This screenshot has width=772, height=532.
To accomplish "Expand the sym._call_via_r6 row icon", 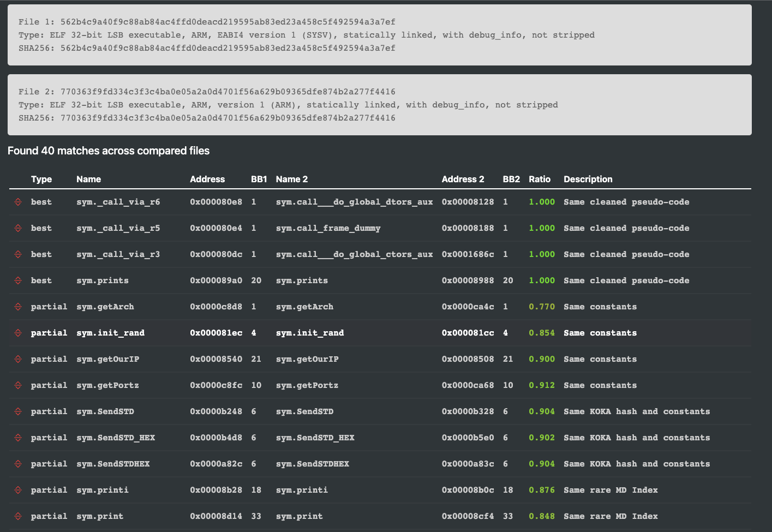I will (x=18, y=202).
